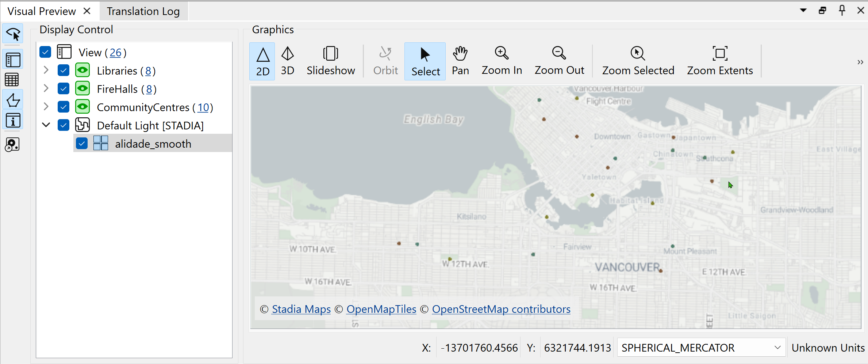Click Zoom Selected tool
868x364 pixels.
638,61
